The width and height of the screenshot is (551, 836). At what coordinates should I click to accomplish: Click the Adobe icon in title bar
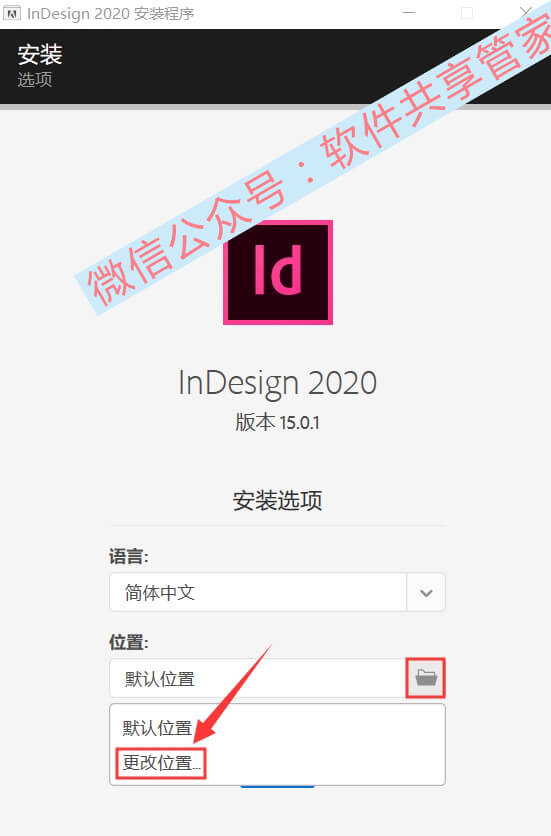12,13
